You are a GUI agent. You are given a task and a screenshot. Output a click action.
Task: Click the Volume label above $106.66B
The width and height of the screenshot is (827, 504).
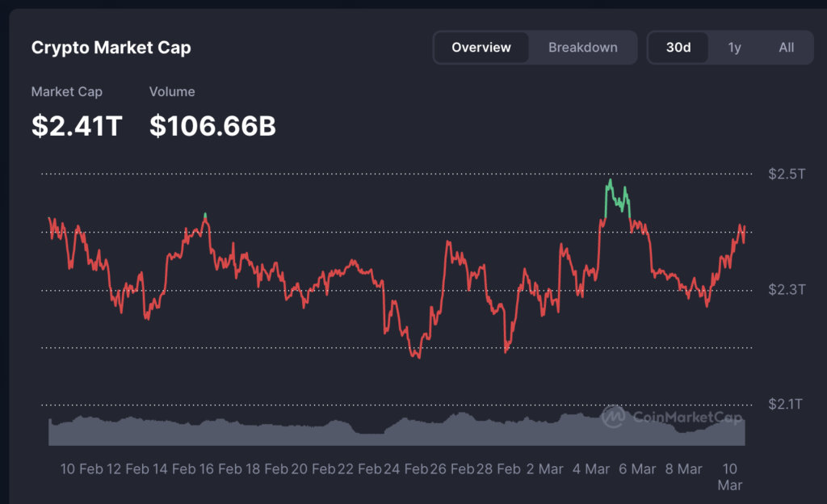(x=172, y=92)
